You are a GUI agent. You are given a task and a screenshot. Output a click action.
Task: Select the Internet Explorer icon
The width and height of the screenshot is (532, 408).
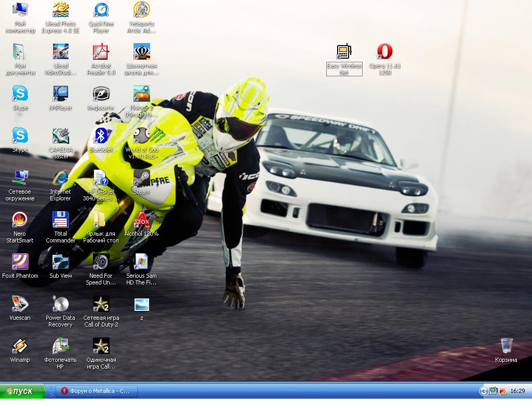tap(61, 178)
